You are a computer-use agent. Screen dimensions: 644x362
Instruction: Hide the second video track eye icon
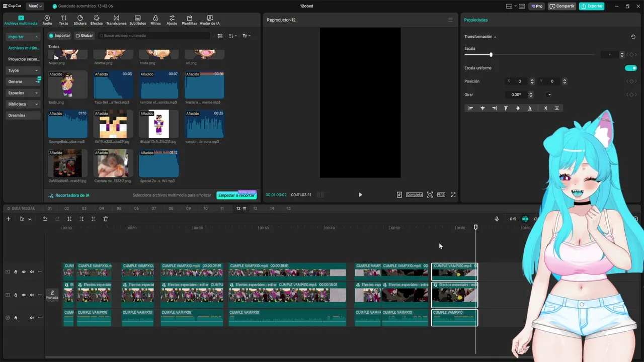[x=24, y=295]
